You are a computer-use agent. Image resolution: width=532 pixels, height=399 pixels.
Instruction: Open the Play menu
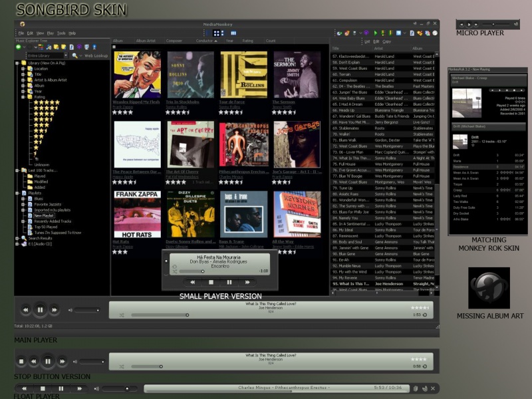51,33
